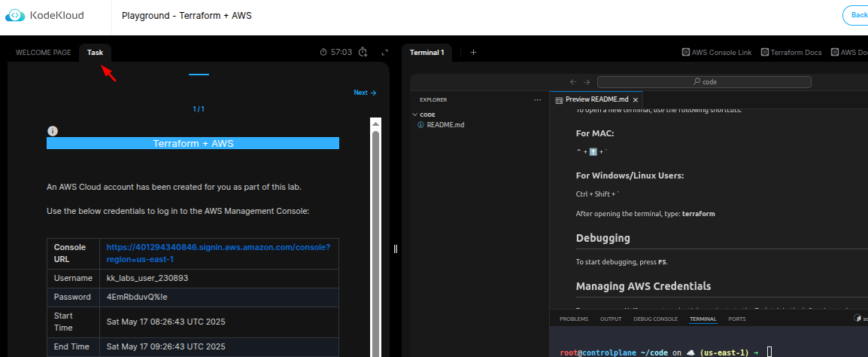Viewport: 868px width, 357px height.
Task: Go to Next task page
Action: pos(365,93)
